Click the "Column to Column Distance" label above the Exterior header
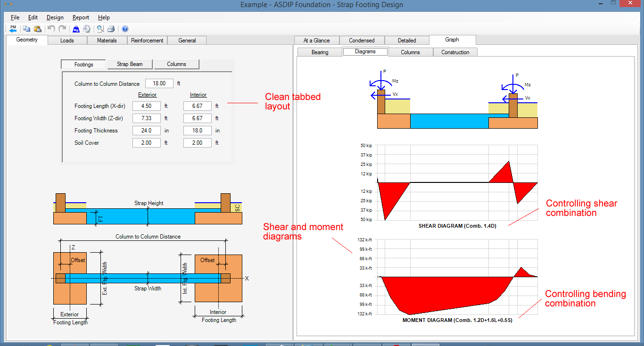Image resolution: width=644 pixels, height=346 pixels. tap(107, 84)
